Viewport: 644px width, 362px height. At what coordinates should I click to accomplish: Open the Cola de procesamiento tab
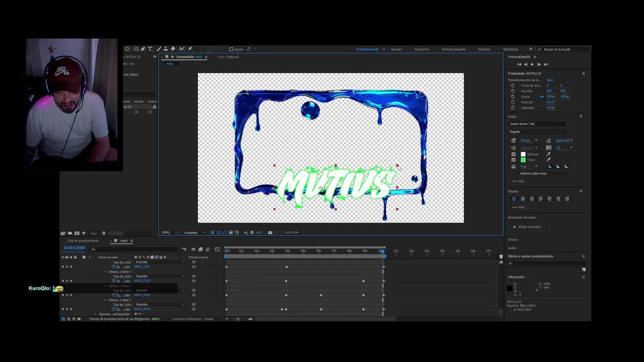(83, 241)
